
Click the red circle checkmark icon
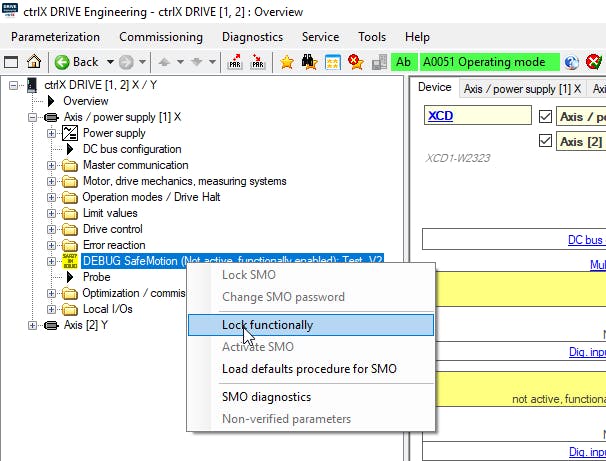(594, 62)
